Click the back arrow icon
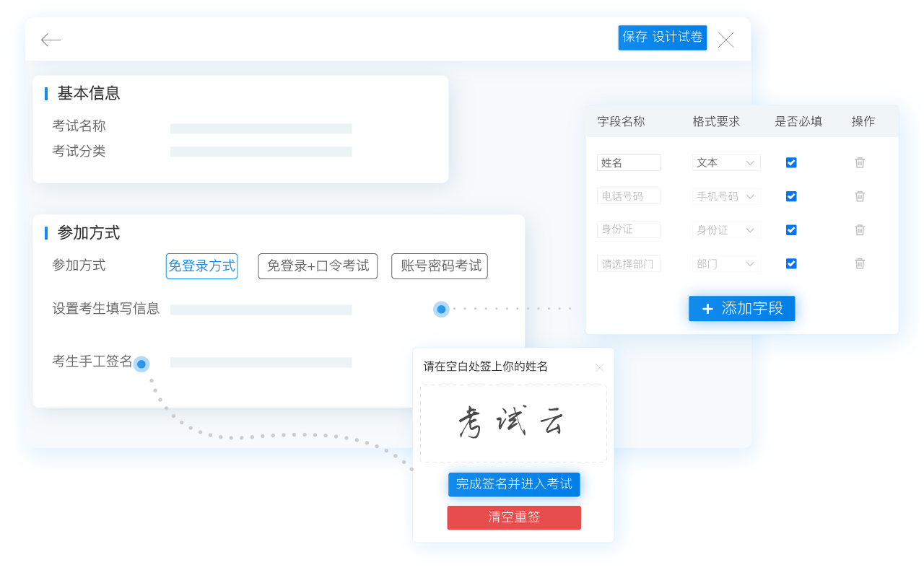Screen dimensions: 924x570 51,40
